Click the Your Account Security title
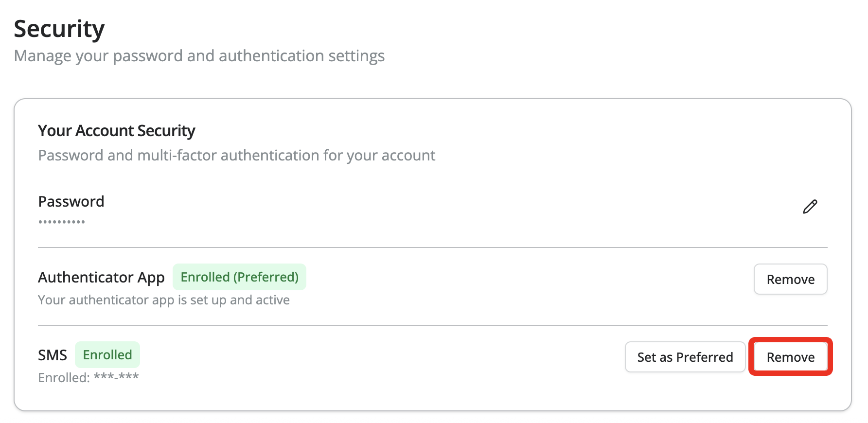The width and height of the screenshot is (868, 423). tap(116, 130)
